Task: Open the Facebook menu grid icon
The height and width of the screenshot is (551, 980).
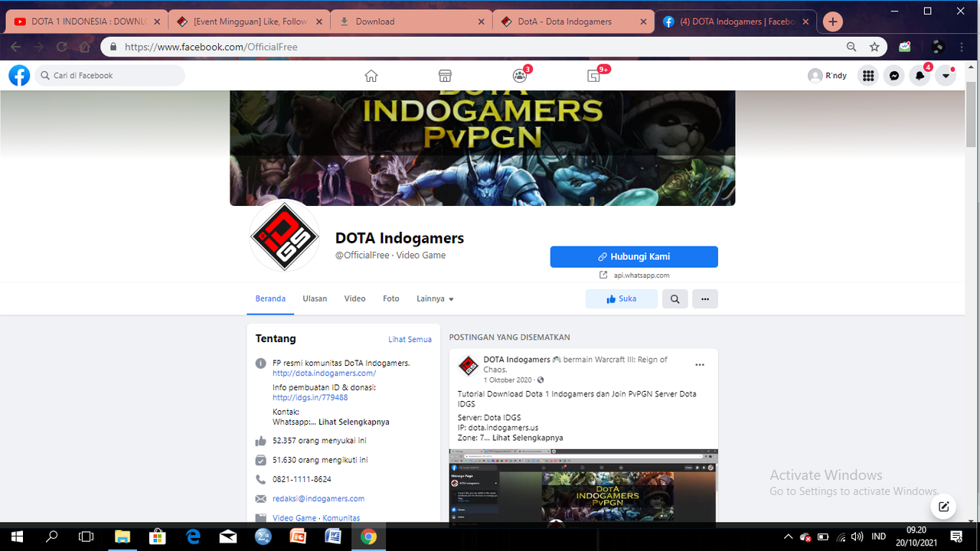Action: pyautogui.click(x=867, y=76)
